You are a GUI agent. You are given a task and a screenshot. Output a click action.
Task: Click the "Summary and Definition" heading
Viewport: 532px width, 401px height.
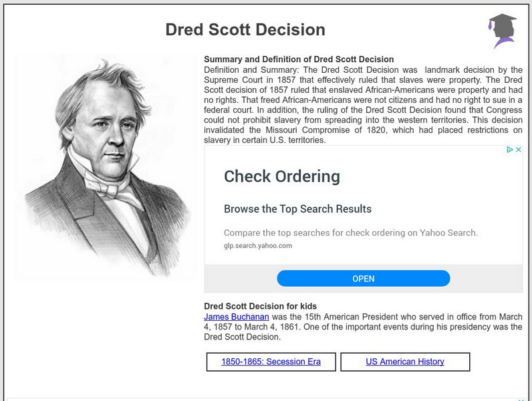pos(299,59)
